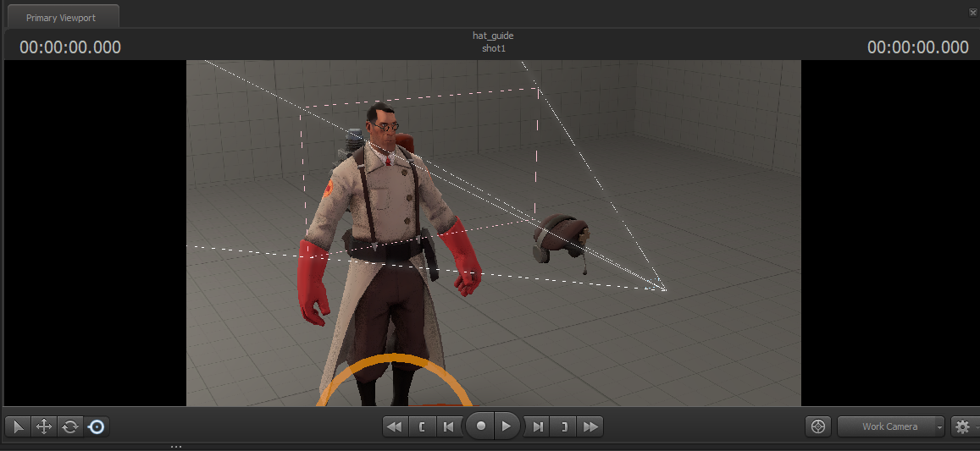The image size is (980, 451).
Task: Click the hat_guide session name
Action: [493, 36]
